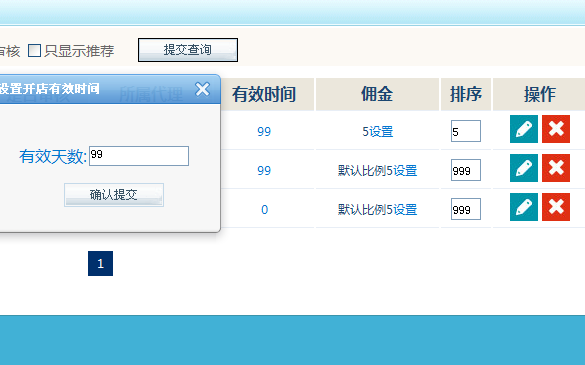Edit the row with valid time 0

[x=524, y=207]
